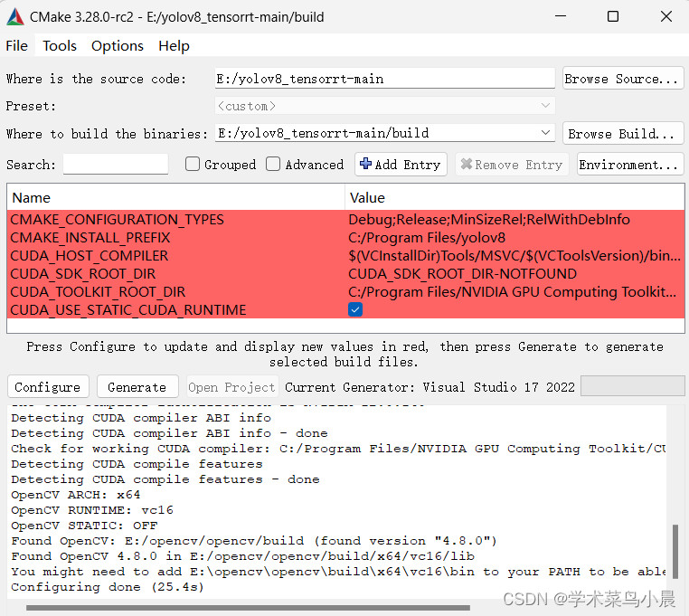Close the CMake window
Screen dimensions: 689x616
[666, 16]
